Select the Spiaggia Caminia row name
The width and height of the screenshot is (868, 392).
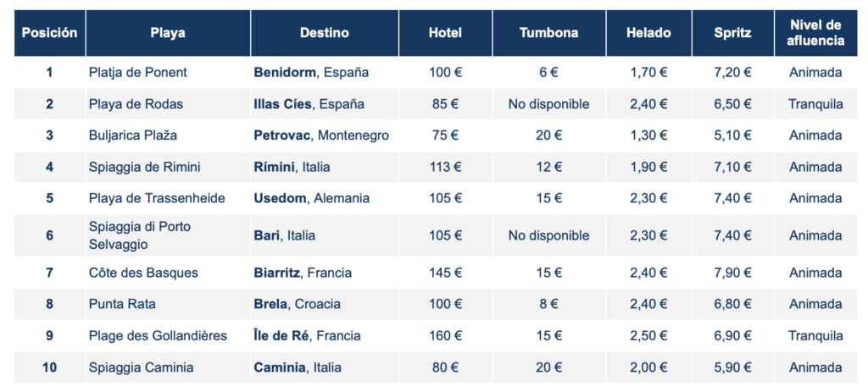(141, 367)
